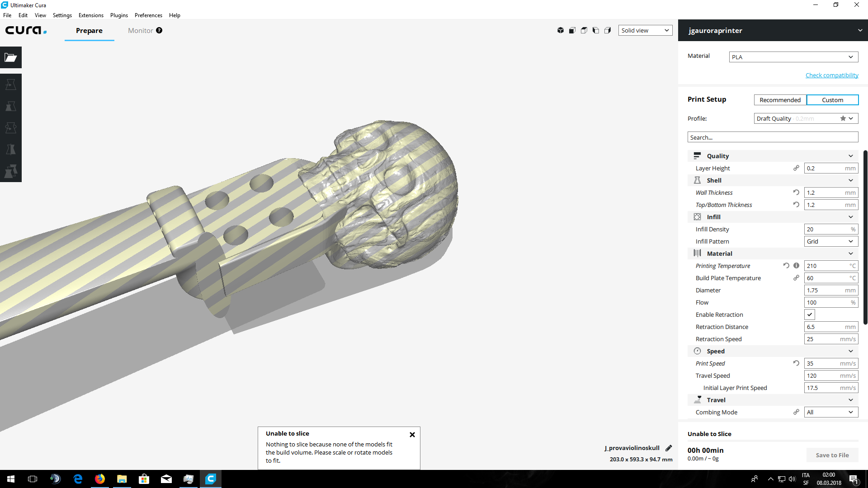Collapse the Travel settings section
The image size is (868, 488).
click(773, 400)
